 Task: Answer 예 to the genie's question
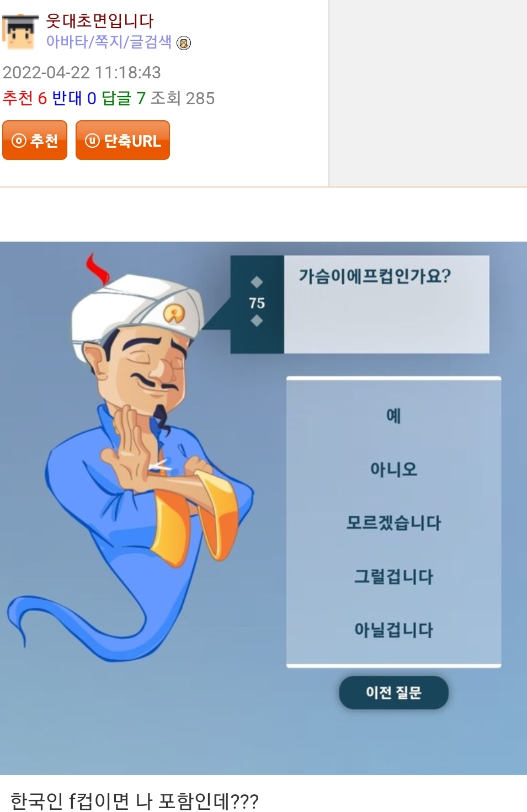click(x=393, y=415)
